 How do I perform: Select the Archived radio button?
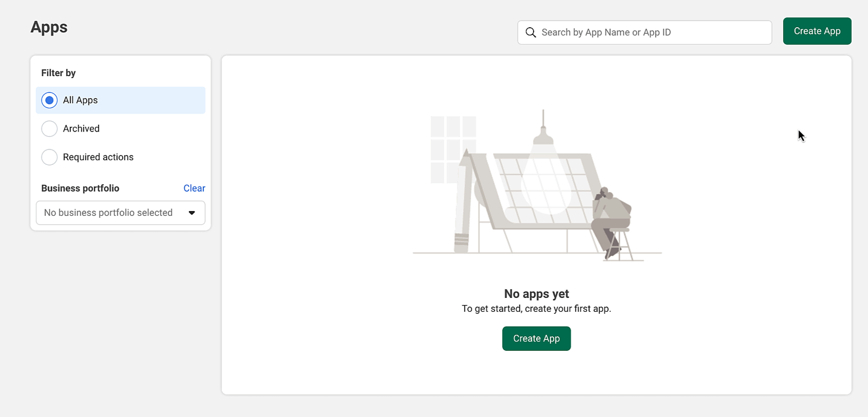pyautogui.click(x=49, y=128)
